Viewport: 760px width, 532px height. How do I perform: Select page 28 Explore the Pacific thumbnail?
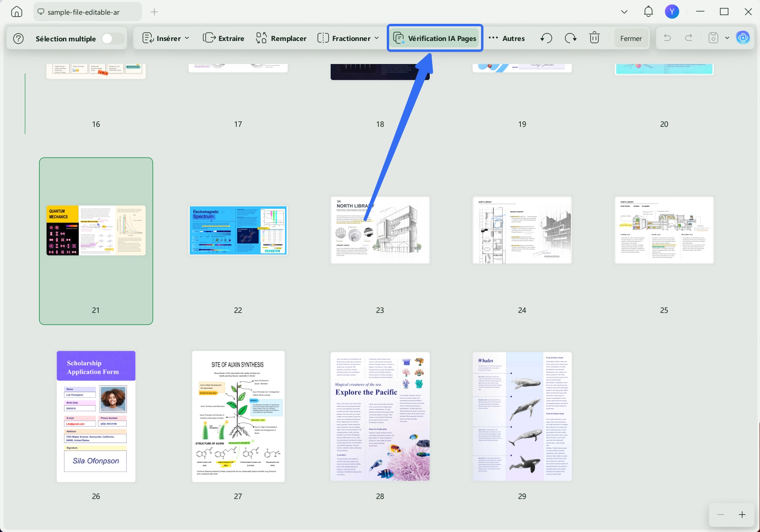click(380, 416)
